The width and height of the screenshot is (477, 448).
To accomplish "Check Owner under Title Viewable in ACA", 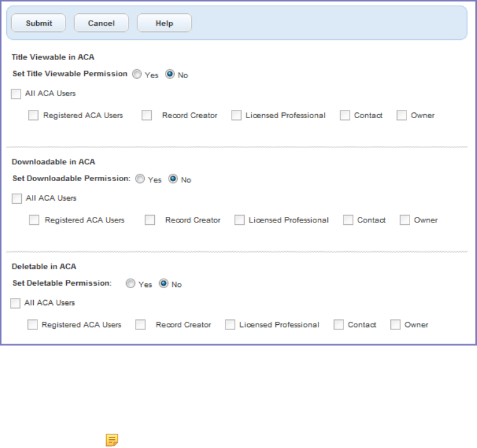I will (x=401, y=116).
